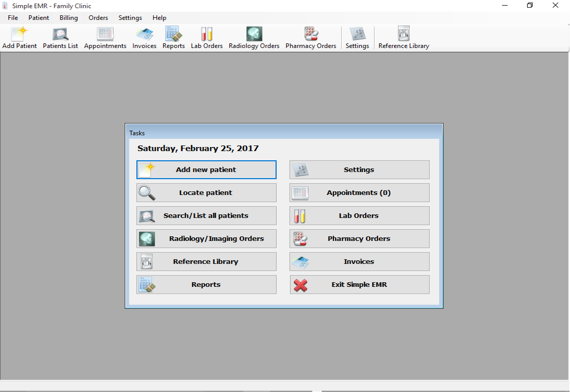Open the Reference Library toolbar icon
The image size is (570, 392).
pyautogui.click(x=403, y=37)
